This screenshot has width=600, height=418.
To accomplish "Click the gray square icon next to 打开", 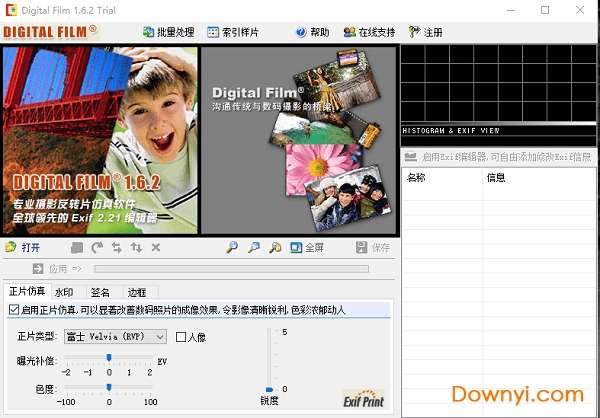I will coord(77,248).
